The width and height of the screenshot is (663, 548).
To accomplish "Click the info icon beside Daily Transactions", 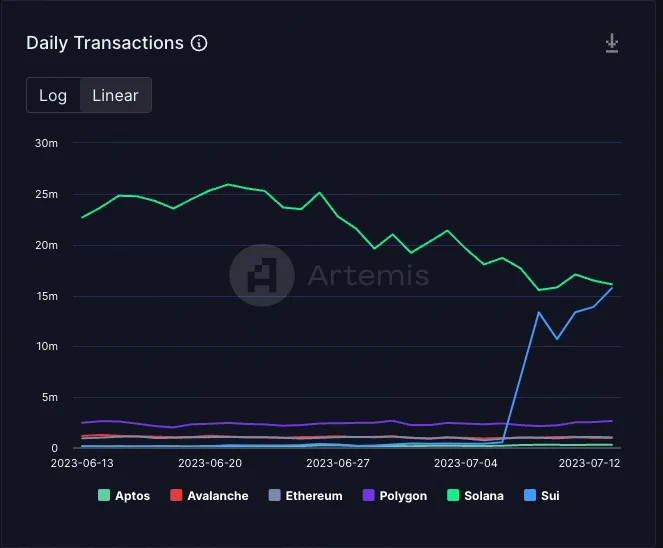I will click(x=199, y=43).
